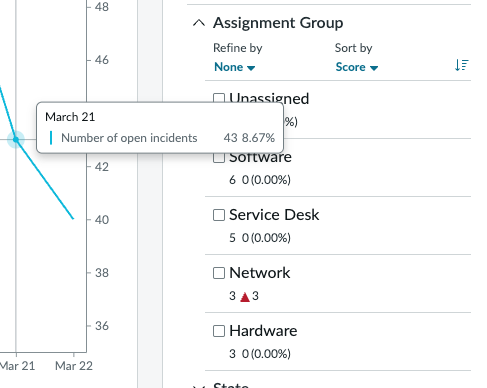
Task: Open the Refine by None dropdown
Action: [x=234, y=67]
